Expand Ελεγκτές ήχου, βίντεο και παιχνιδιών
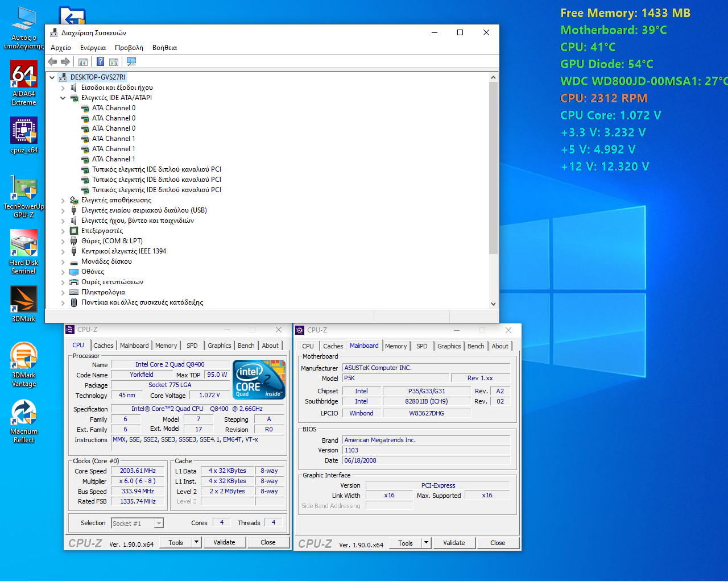 coord(63,221)
